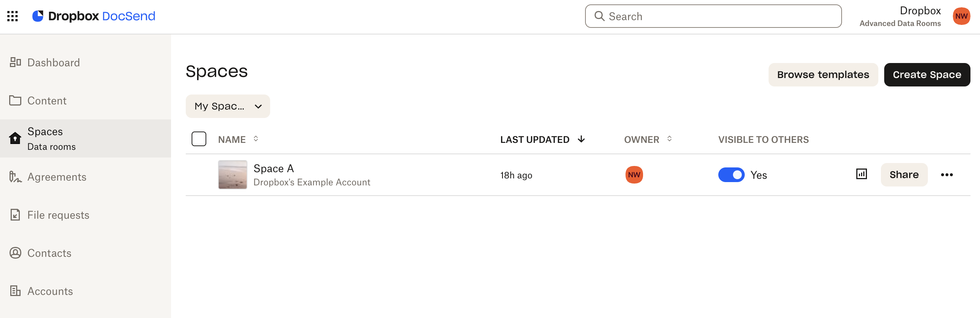Open the apps grid launcher icon
980x318 pixels.
tap(12, 16)
